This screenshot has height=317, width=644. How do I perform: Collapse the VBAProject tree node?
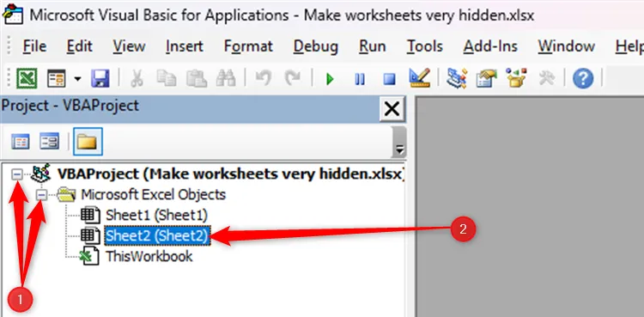(17, 174)
